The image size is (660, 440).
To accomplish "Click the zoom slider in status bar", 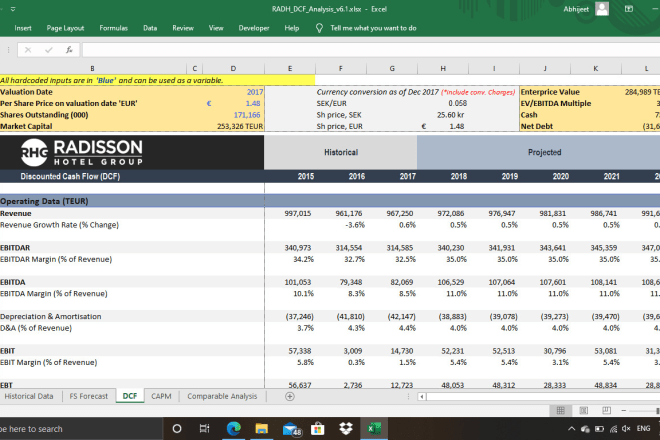I will [x=644, y=410].
